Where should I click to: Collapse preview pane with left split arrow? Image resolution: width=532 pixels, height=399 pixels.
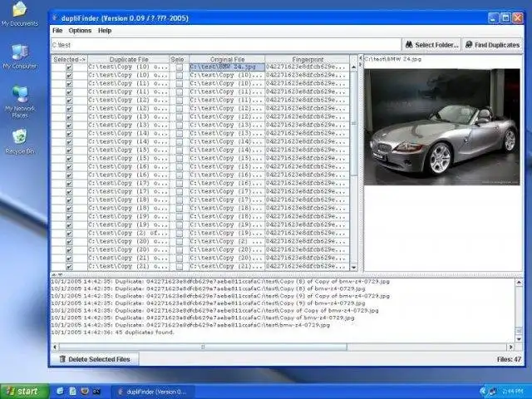(x=361, y=58)
